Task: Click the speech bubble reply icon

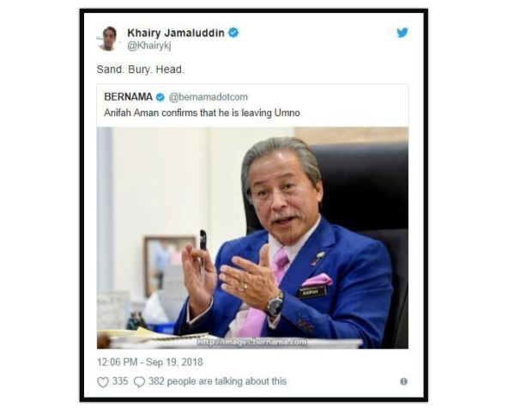Action: 139,381
